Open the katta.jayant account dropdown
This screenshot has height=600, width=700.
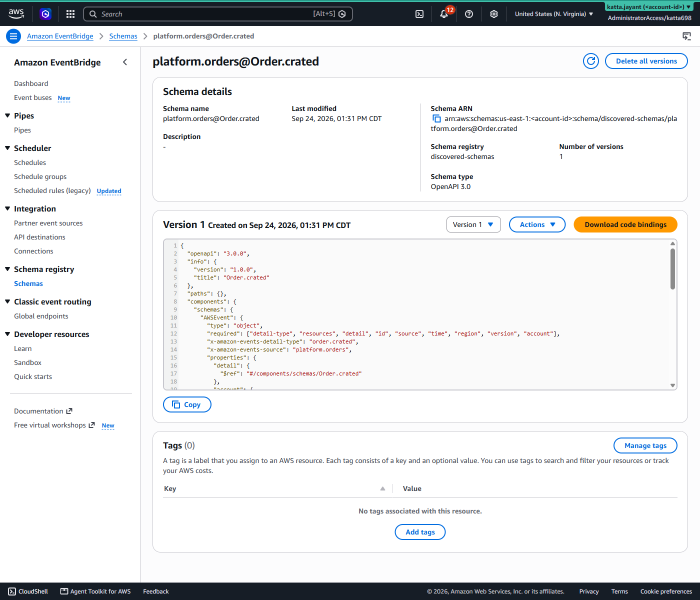[649, 7]
